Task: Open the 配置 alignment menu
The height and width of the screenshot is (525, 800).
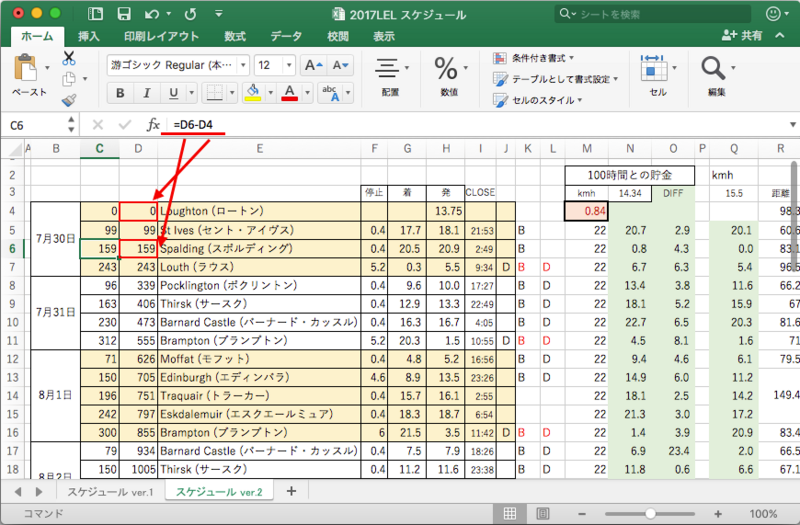Action: 391,76
